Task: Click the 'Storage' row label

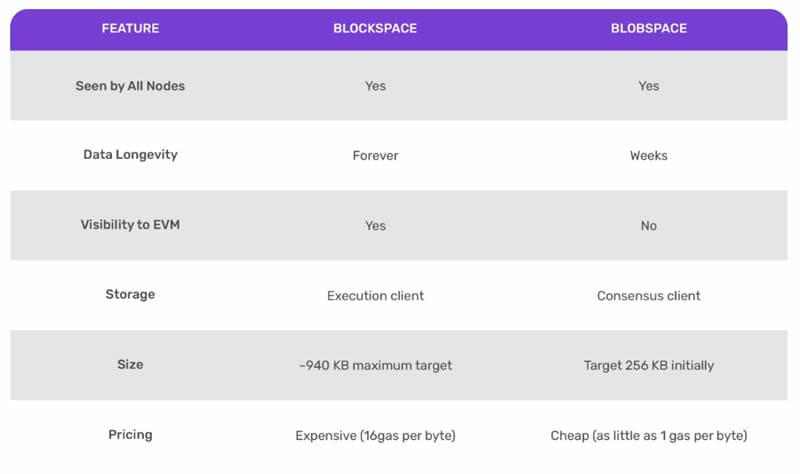Action: point(130,294)
